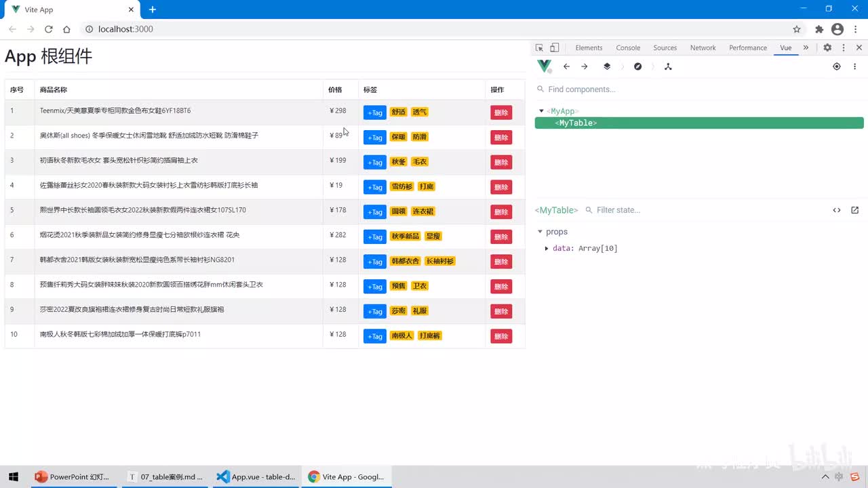Open the 07_table案例.md taskbar item
This screenshot has width=868, height=488.
pyautogui.click(x=165, y=476)
